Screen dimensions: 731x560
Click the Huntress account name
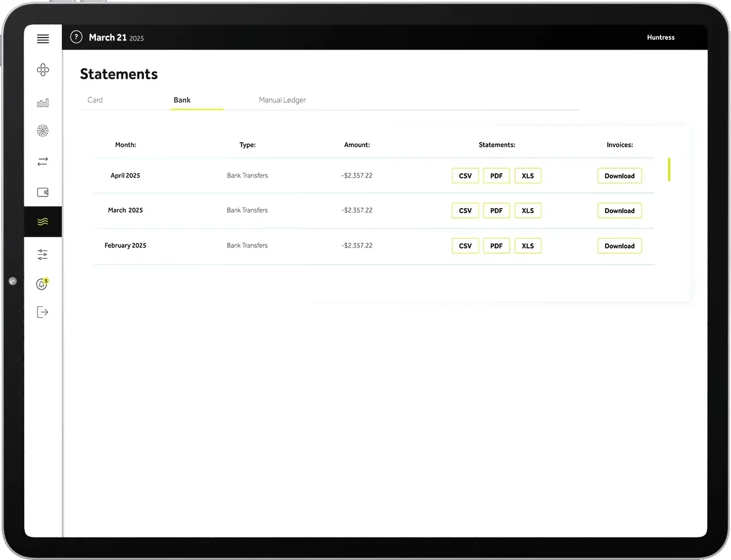tap(661, 38)
